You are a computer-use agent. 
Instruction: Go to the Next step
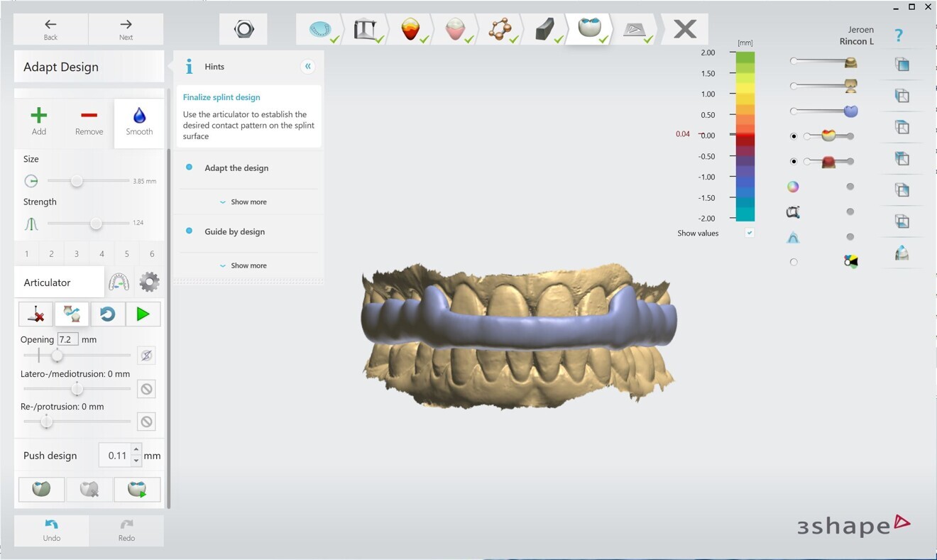[126, 29]
